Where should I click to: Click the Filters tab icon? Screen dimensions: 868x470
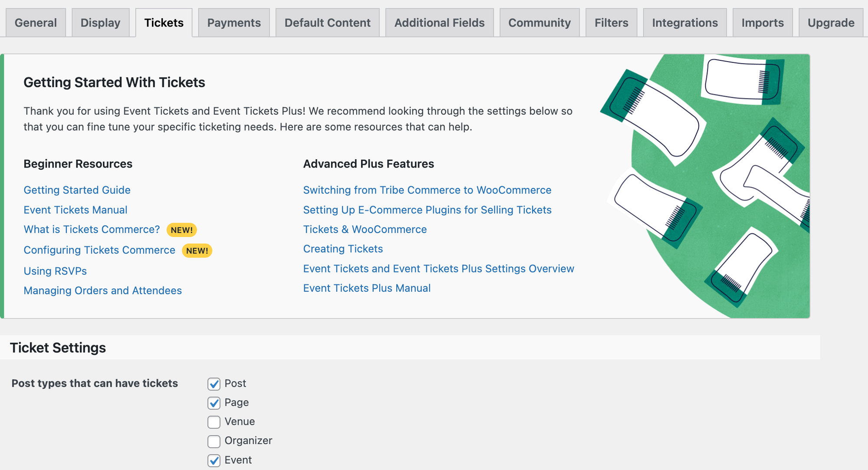coord(612,23)
